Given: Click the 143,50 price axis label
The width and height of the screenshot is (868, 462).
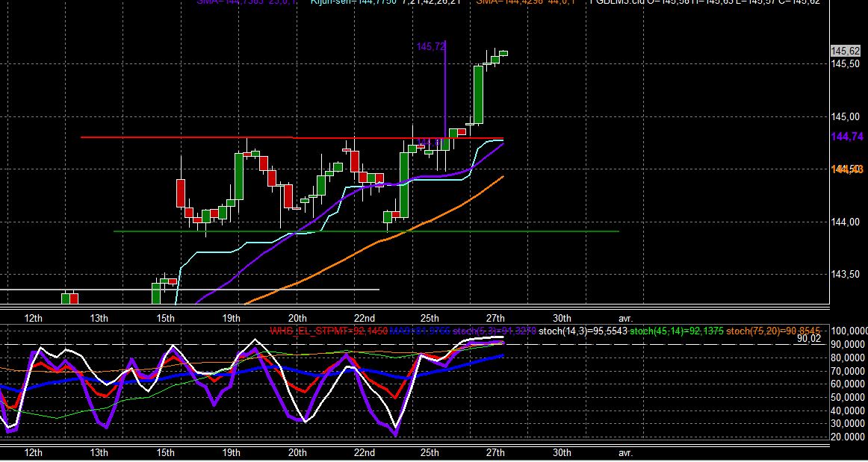Looking at the screenshot, I should (x=846, y=275).
